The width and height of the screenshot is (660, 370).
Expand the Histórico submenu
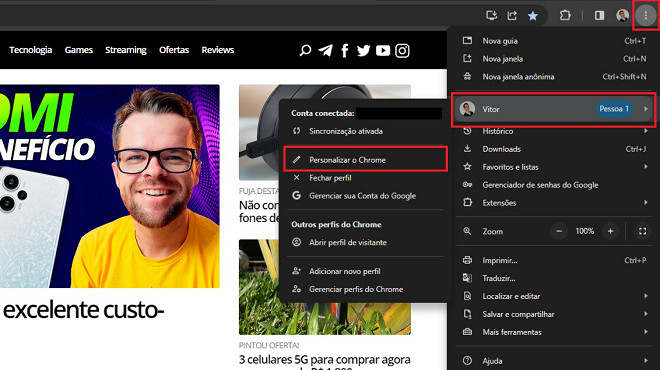click(x=554, y=131)
